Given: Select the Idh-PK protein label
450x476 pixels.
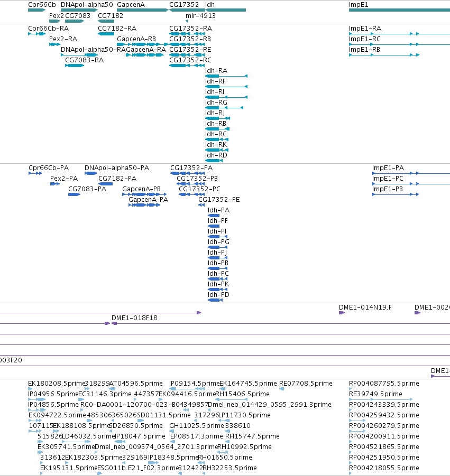Looking at the screenshot, I should 218,284.
